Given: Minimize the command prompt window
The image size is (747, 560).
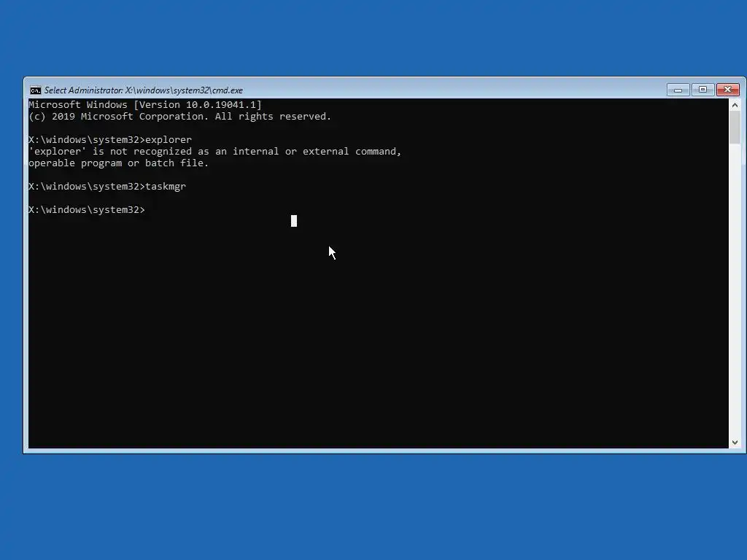Looking at the screenshot, I should [678, 90].
